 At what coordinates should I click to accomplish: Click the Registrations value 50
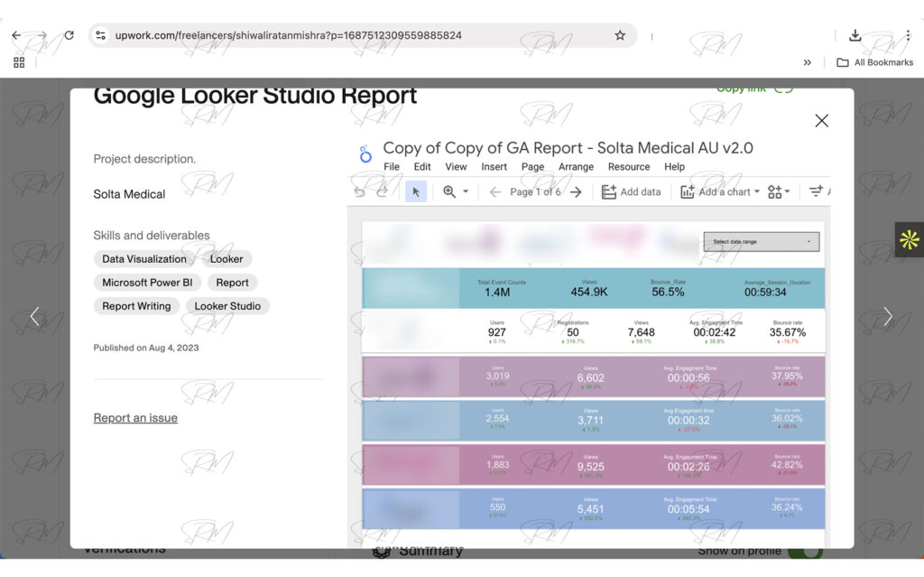(573, 333)
